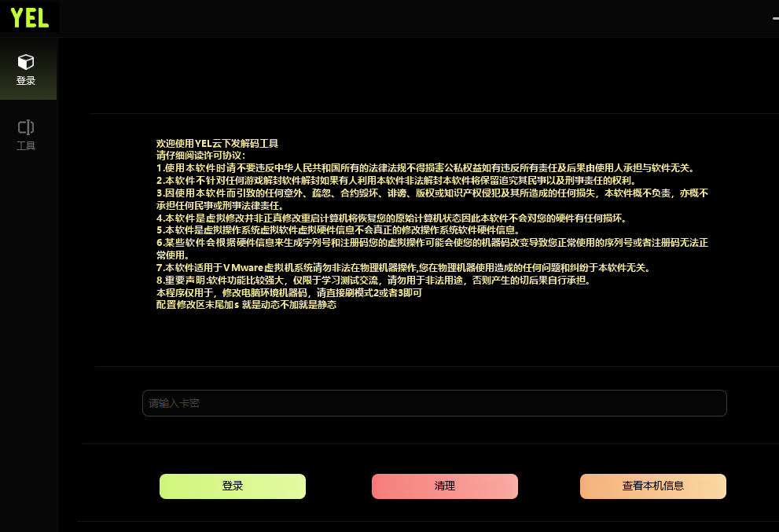The height and width of the screenshot is (532, 779).
Task: Open the 登录 sidebar tab with cube icon
Action: [26, 69]
